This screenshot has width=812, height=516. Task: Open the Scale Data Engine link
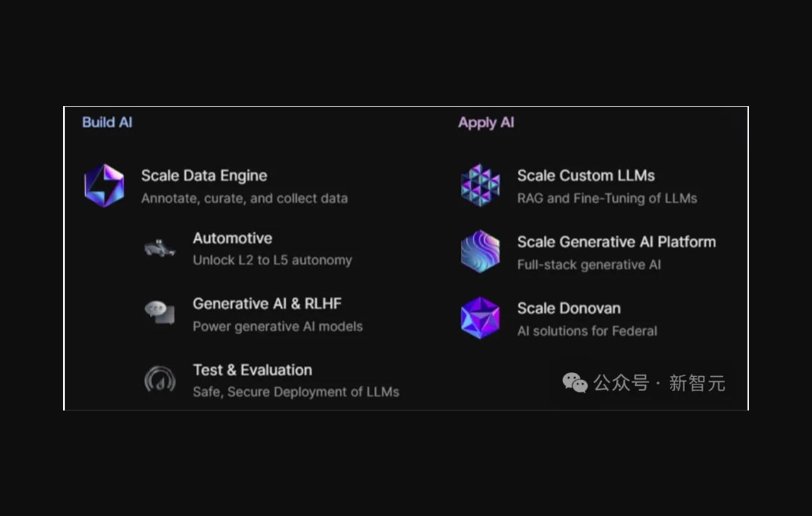click(x=204, y=175)
